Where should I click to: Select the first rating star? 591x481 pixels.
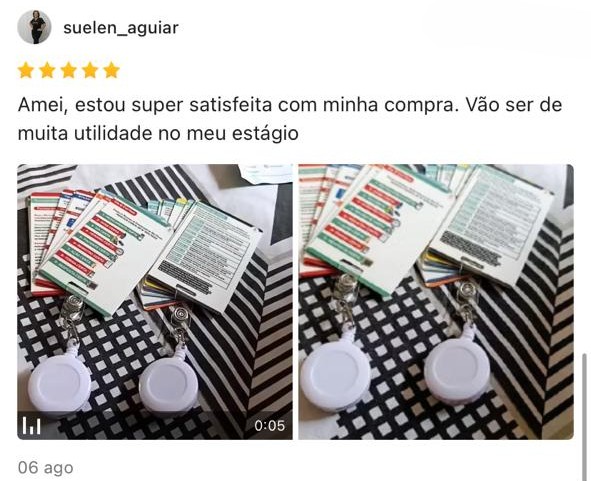pyautogui.click(x=26, y=70)
